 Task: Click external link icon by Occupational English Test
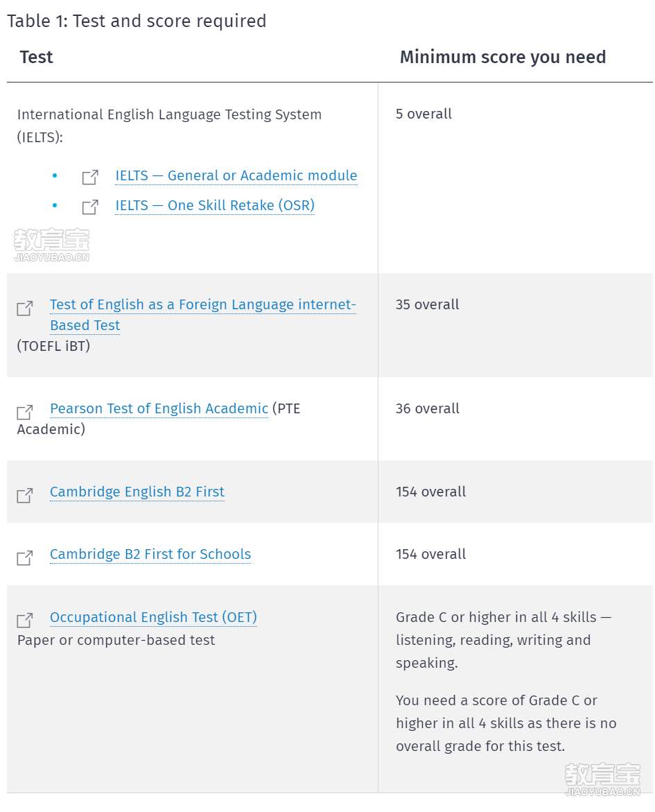25,620
